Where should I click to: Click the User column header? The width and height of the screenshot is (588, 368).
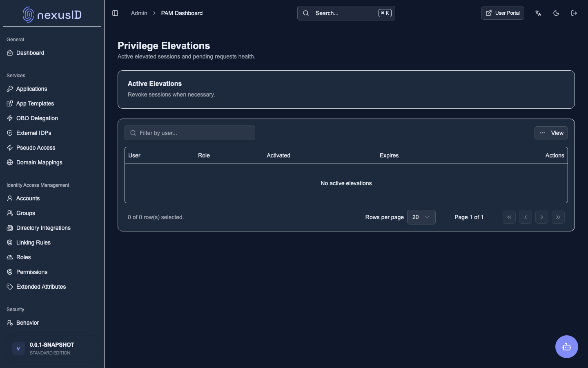(134, 155)
